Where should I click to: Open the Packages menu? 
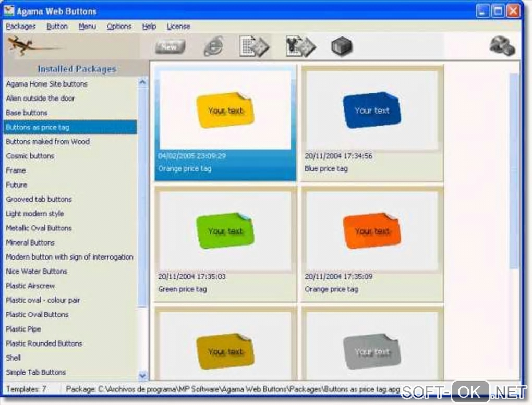tap(20, 27)
